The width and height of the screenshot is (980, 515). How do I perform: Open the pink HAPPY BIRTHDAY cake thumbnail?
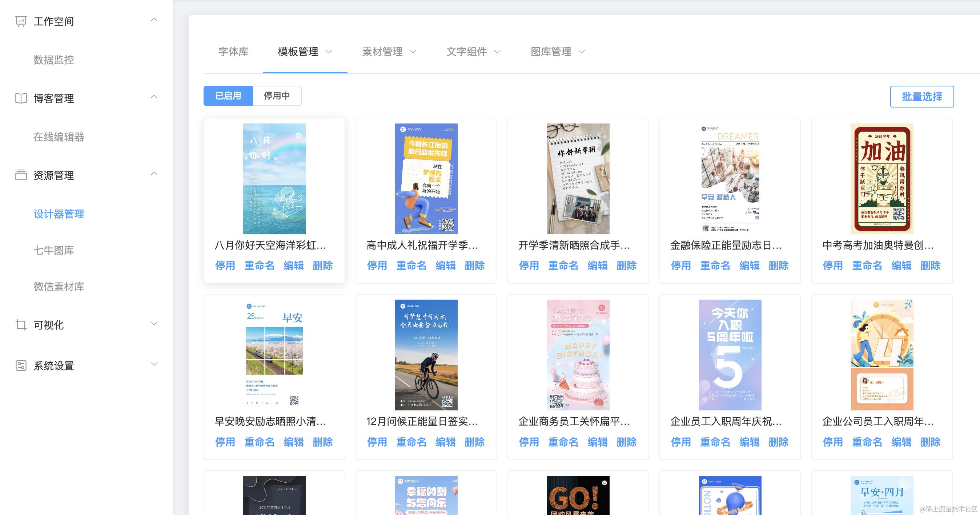pos(578,354)
